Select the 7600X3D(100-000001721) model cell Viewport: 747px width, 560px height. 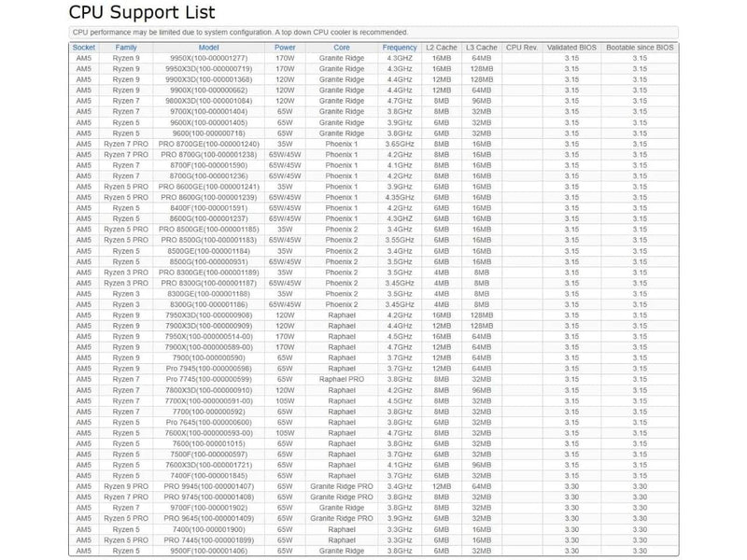click(x=208, y=465)
